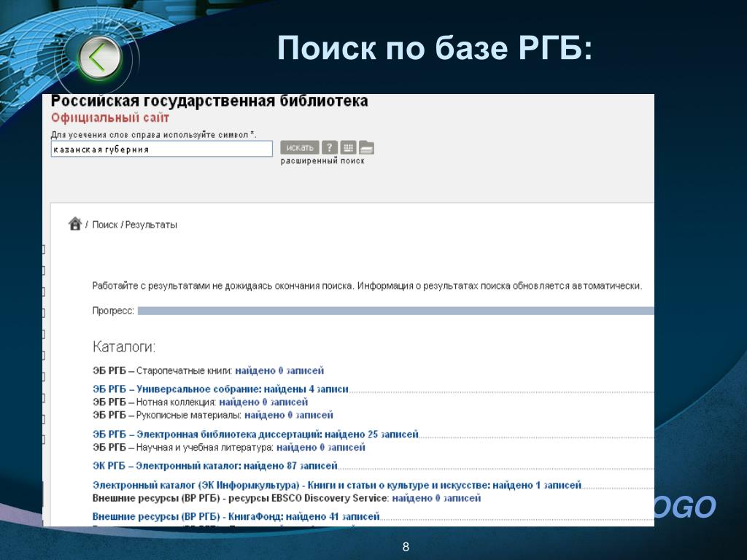The width and height of the screenshot is (747, 560).
Task: Click the Результаты breadcrumb
Action: pos(151,225)
